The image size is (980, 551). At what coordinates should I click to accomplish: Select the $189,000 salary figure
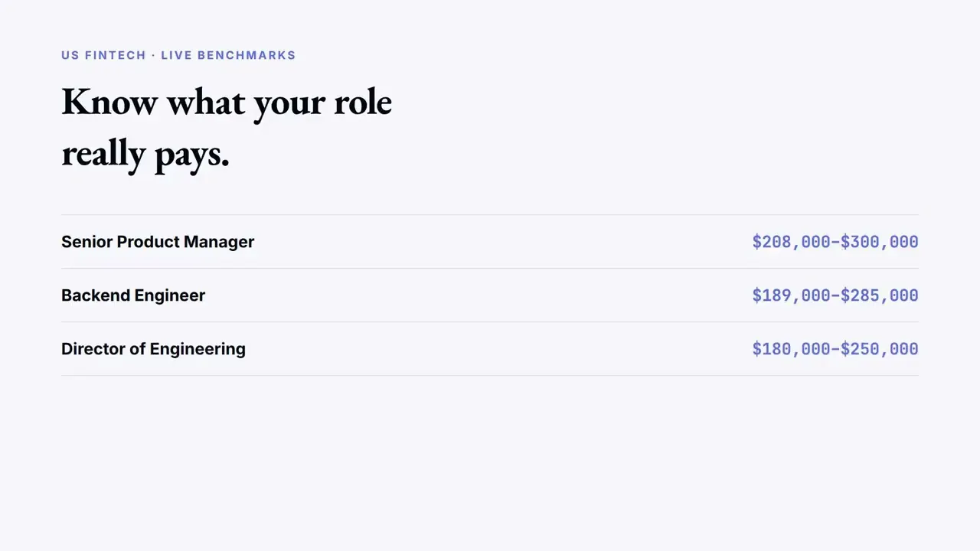coord(791,295)
